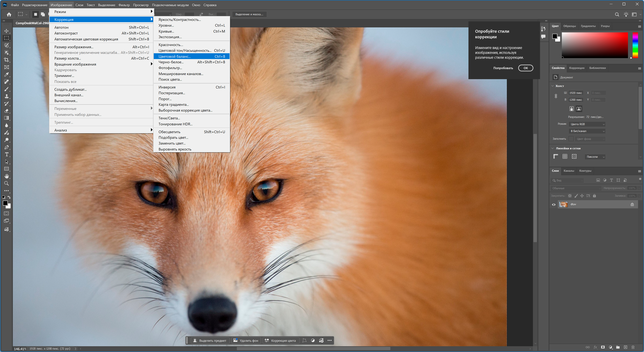Open the 8 бит/канал depth dropdown
Screen dimensions: 644x352
click(x=587, y=131)
